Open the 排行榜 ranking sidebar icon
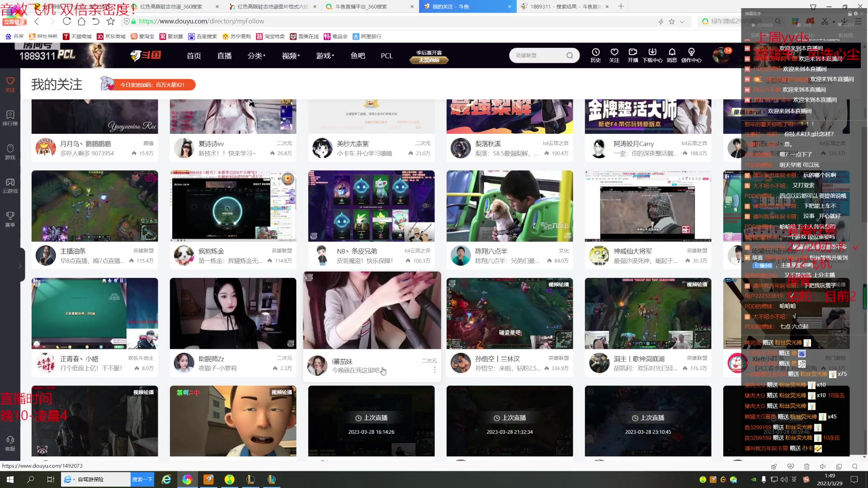The height and width of the screenshot is (488, 868). coord(10,118)
